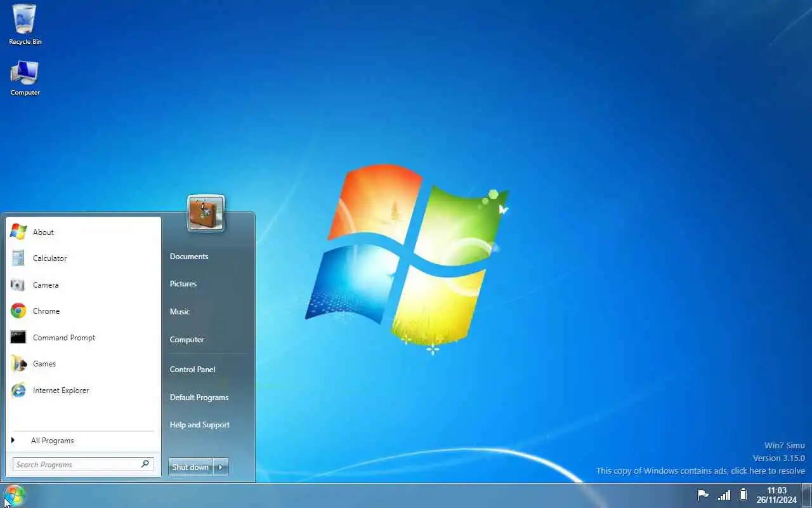The image size is (812, 508).
Task: Open the Recycle Bin desktop icon
Action: click(x=25, y=24)
